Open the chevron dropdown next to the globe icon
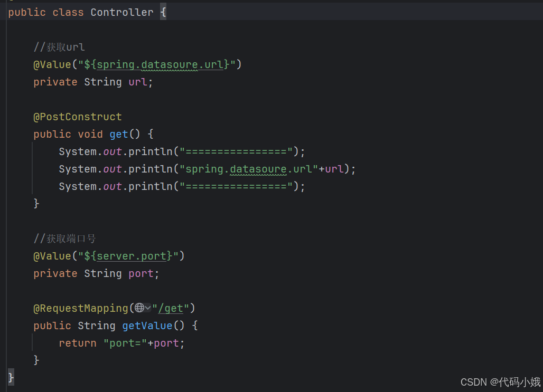 coord(148,308)
